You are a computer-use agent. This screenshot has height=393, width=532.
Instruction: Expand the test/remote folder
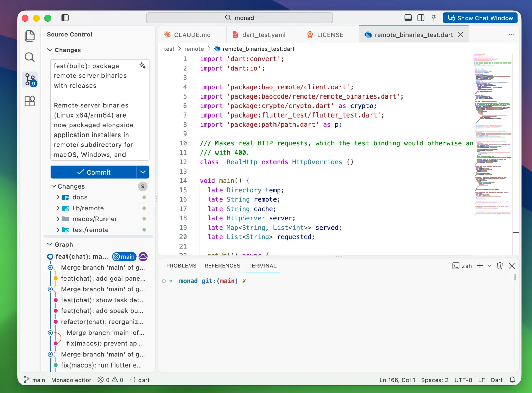pos(58,230)
